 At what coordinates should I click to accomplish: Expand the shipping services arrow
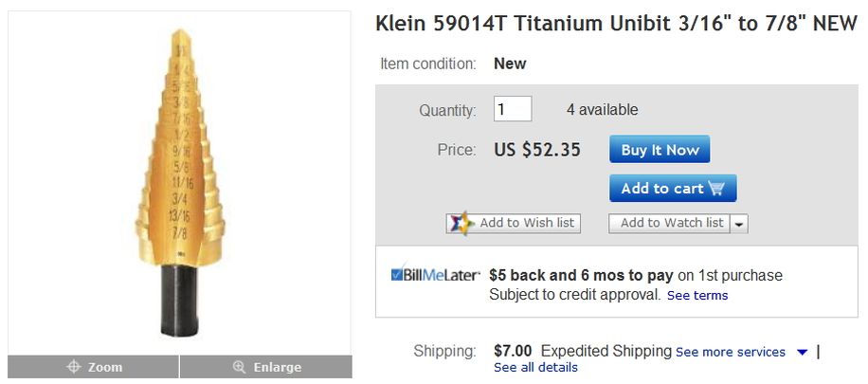point(802,352)
